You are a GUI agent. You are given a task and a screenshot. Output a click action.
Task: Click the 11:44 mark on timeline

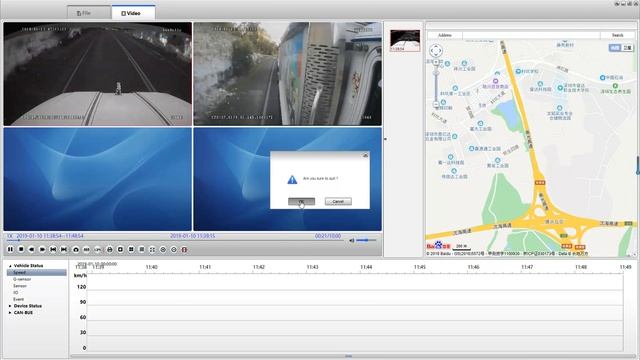(x=366, y=267)
